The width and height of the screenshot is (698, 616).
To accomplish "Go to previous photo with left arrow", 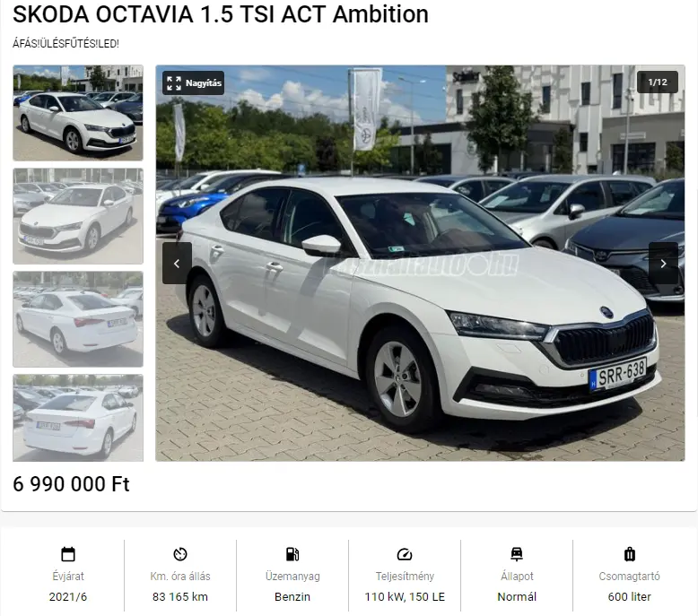I will [177, 264].
